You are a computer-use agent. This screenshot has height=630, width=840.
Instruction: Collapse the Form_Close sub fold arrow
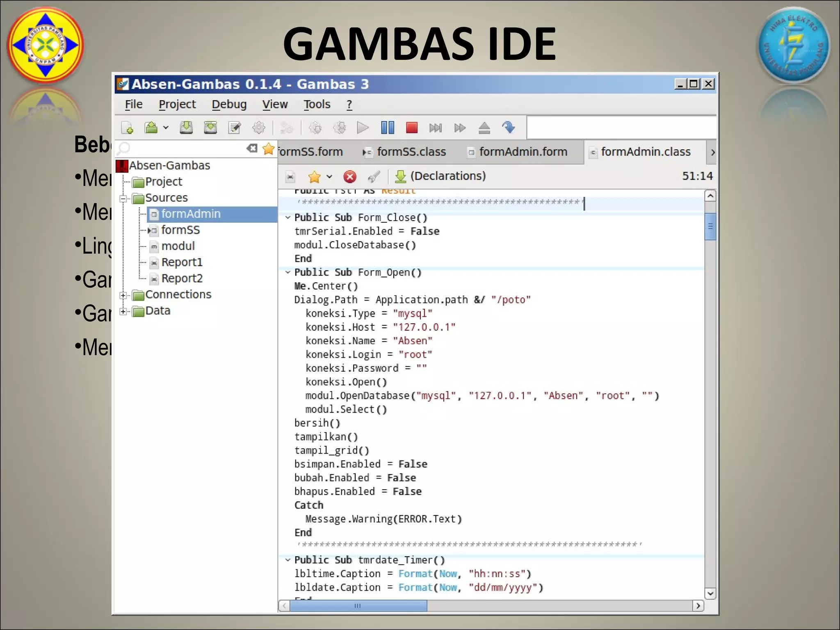tap(288, 217)
